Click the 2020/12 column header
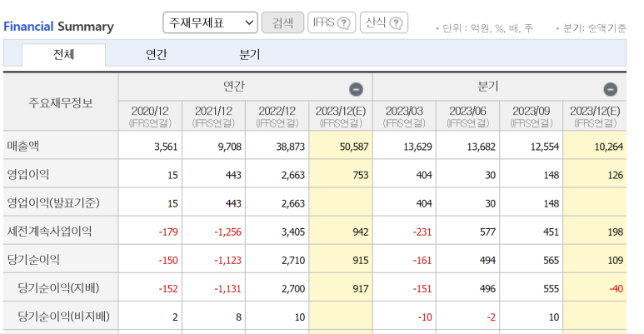The width and height of the screenshot is (644, 334). [150, 117]
